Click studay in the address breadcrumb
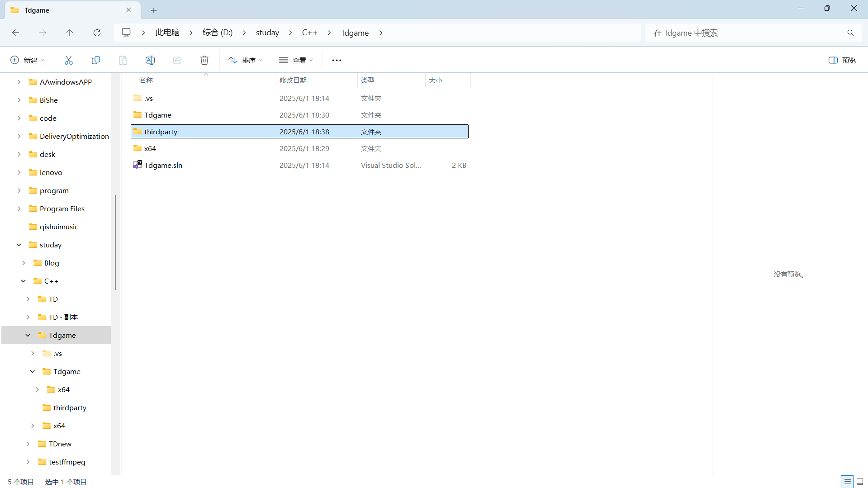 pos(267,33)
